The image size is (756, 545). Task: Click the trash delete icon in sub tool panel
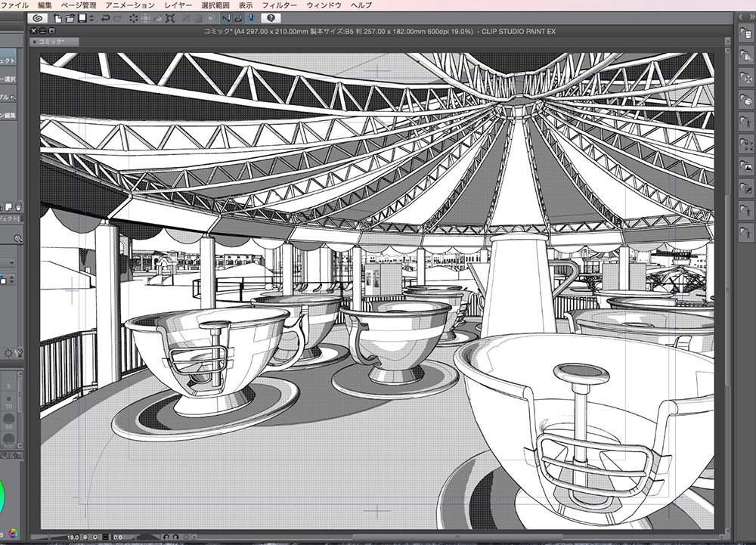(x=18, y=207)
